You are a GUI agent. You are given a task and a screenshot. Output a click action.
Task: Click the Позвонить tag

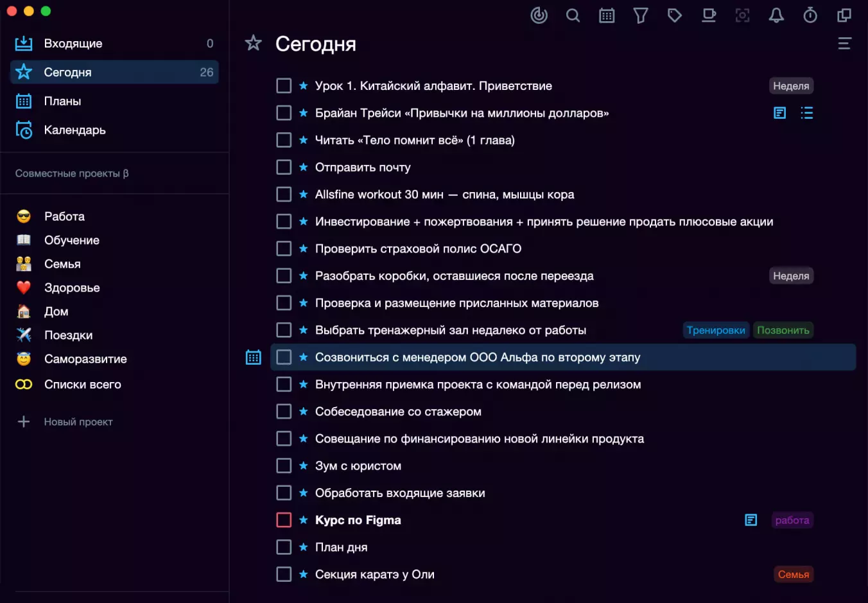point(783,330)
